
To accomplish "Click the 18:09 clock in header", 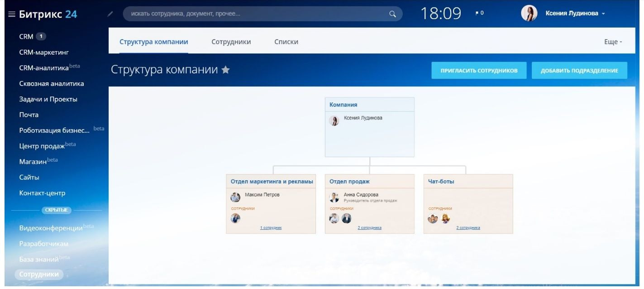I will tap(441, 14).
